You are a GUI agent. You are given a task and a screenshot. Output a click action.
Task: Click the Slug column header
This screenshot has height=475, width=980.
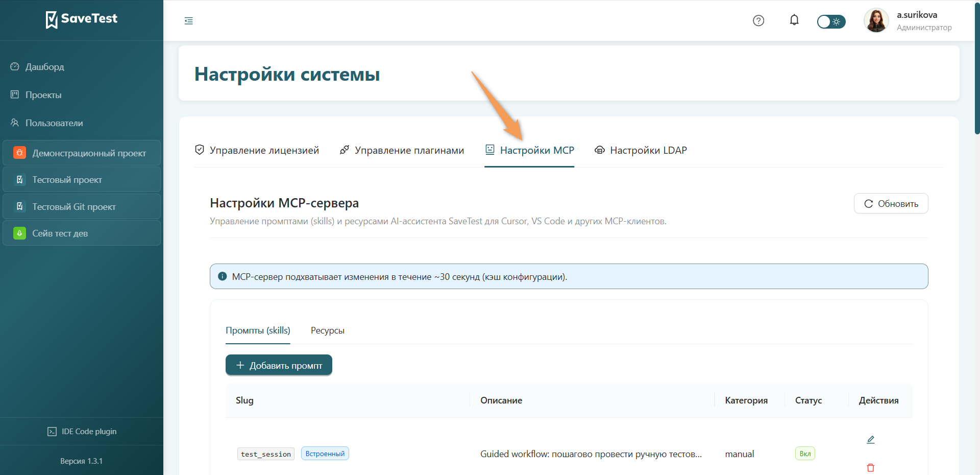click(244, 400)
